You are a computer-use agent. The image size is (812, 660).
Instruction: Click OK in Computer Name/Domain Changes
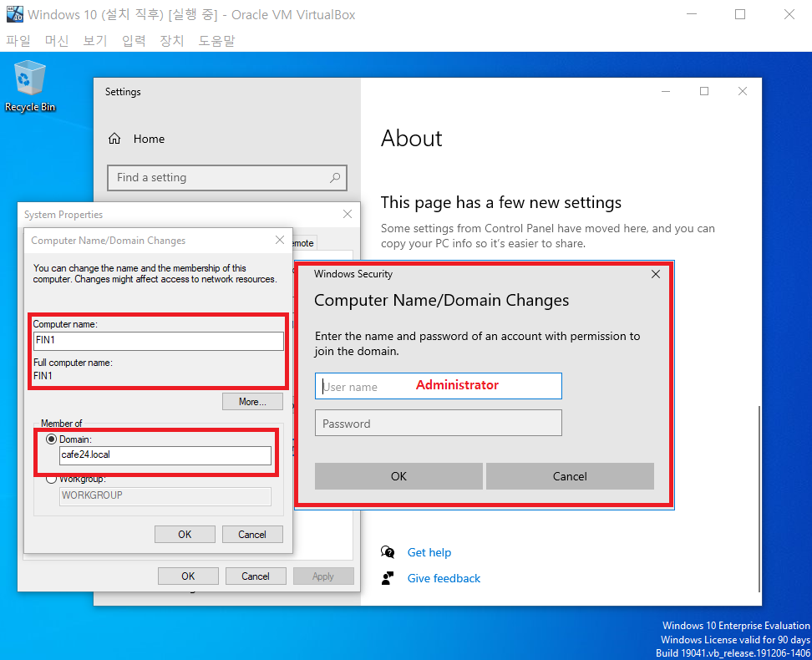(185, 534)
